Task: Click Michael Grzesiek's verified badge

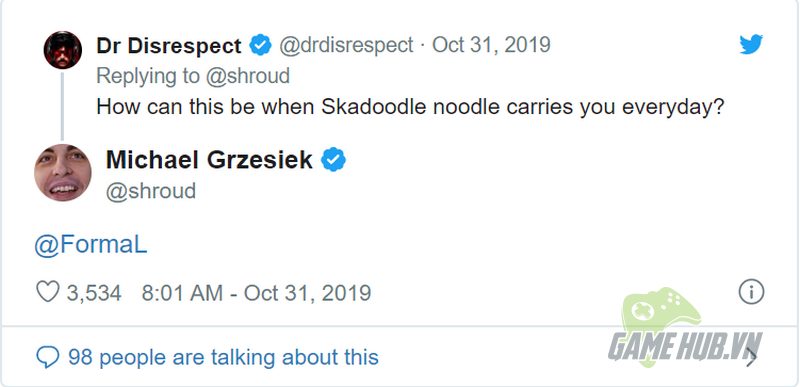Action: pyautogui.click(x=333, y=160)
